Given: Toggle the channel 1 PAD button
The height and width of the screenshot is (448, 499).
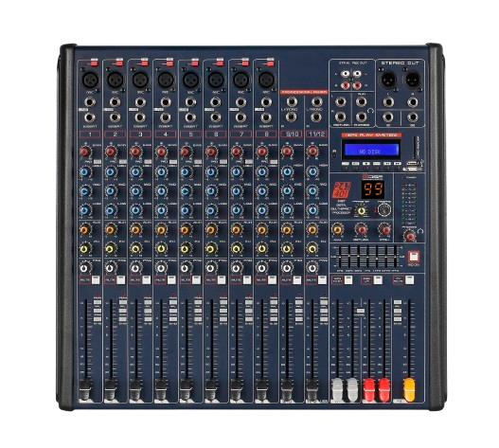Looking at the screenshot, I should coord(98,162).
